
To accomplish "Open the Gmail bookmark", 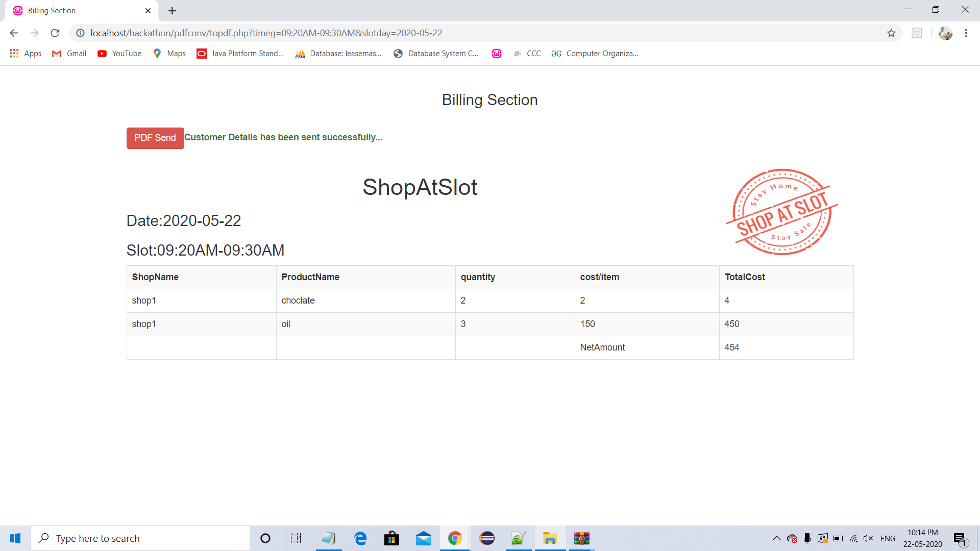I will click(69, 54).
